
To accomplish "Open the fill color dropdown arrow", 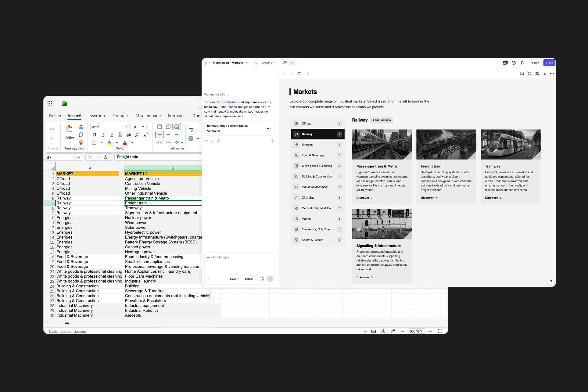I will click(x=117, y=142).
